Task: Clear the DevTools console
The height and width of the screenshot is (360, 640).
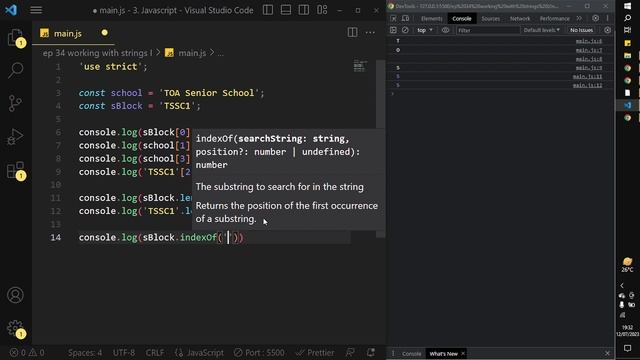Action: tap(405, 30)
